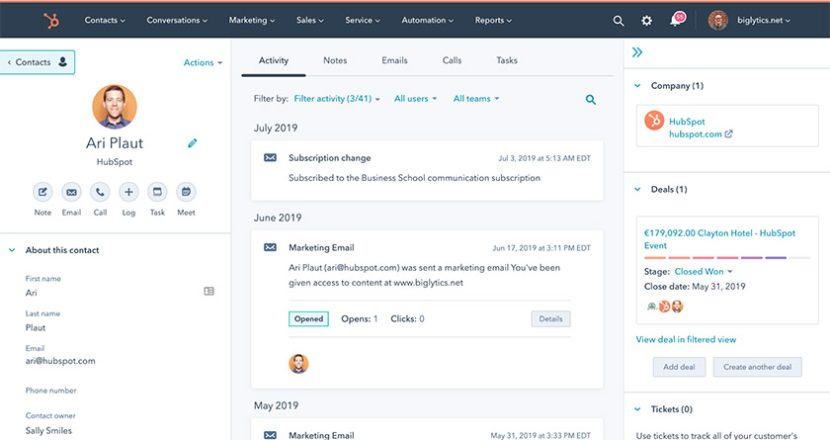The width and height of the screenshot is (830, 440).
Task: Collapse the About this contact section
Action: 12,250
